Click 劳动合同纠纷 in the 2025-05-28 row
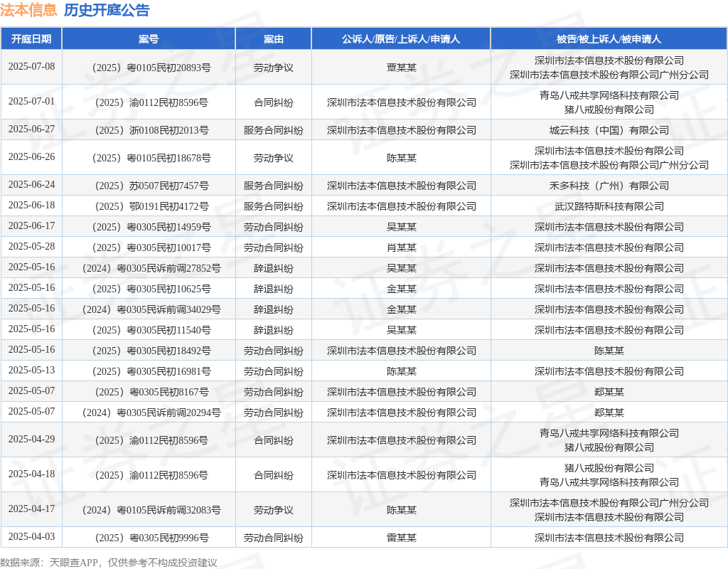The height and width of the screenshot is (569, 728). click(274, 248)
